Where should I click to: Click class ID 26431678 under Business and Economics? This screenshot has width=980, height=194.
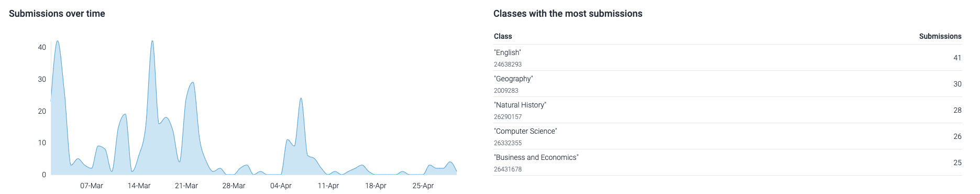(x=508, y=169)
